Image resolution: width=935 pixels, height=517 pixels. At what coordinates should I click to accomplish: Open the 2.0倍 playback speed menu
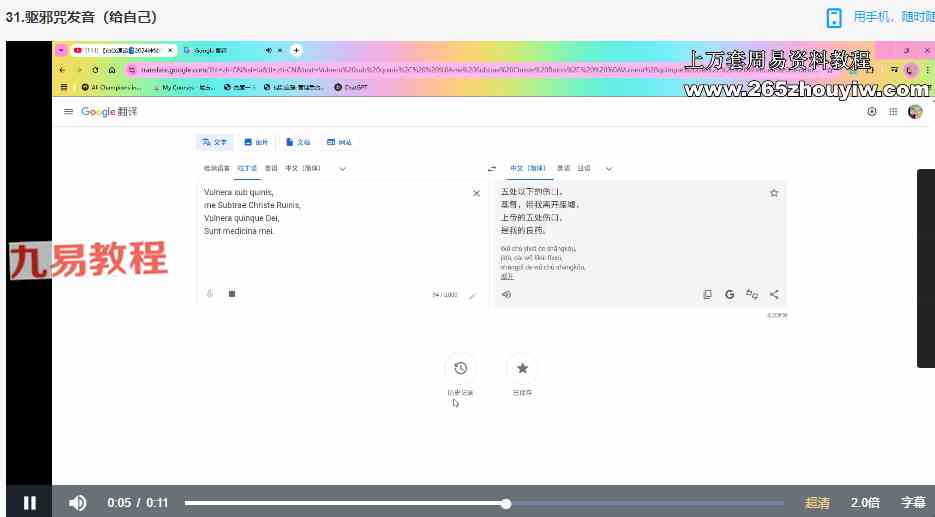[865, 503]
